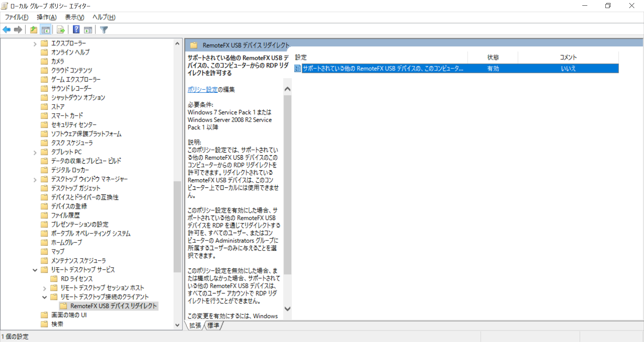
Task: Switch to the 標準 tab
Action: [x=213, y=325]
